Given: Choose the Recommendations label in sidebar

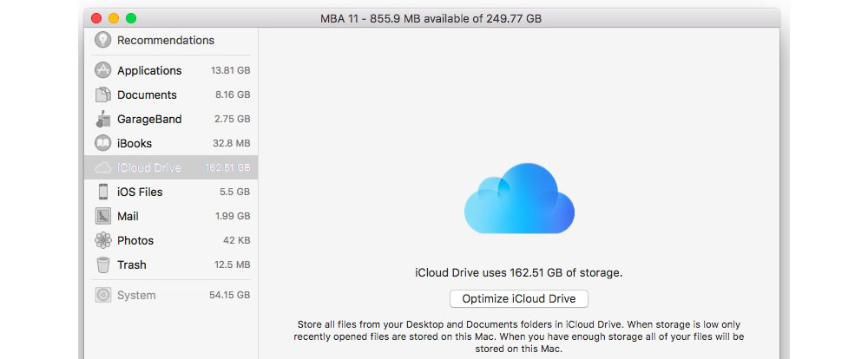Looking at the screenshot, I should (166, 40).
